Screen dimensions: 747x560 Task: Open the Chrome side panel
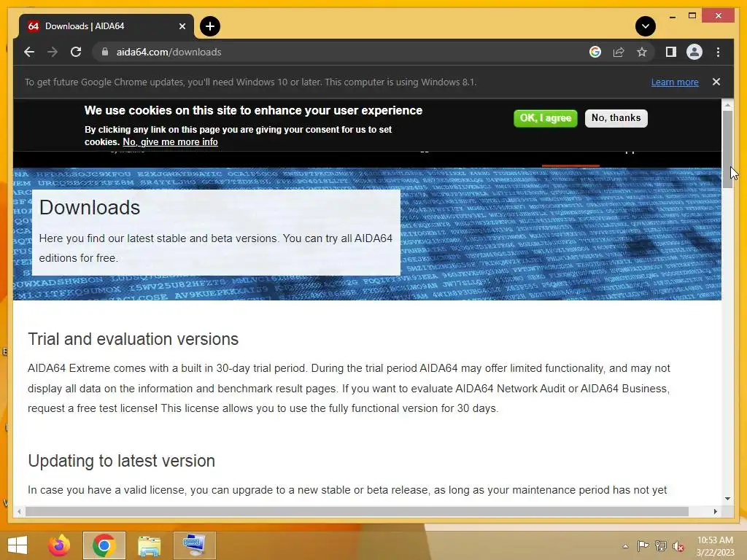(671, 52)
